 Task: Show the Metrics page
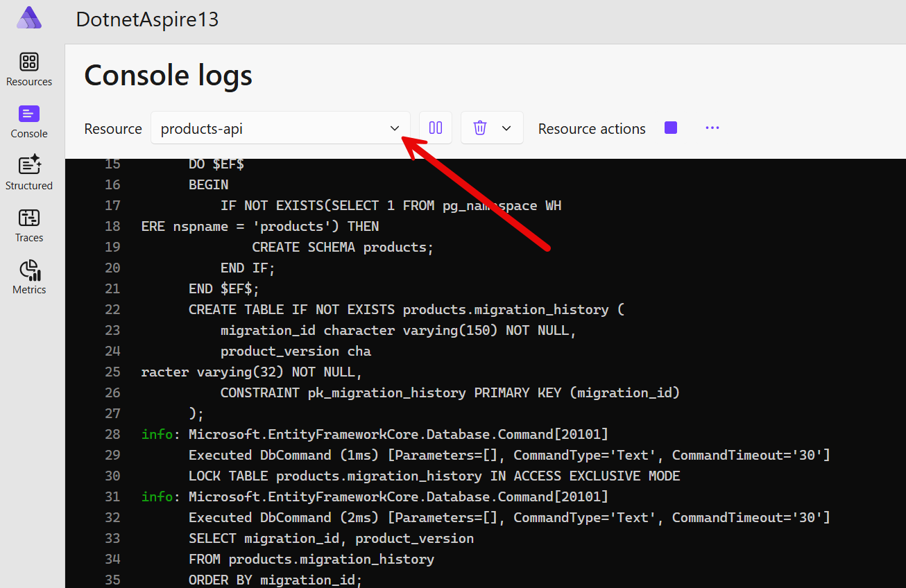29,277
